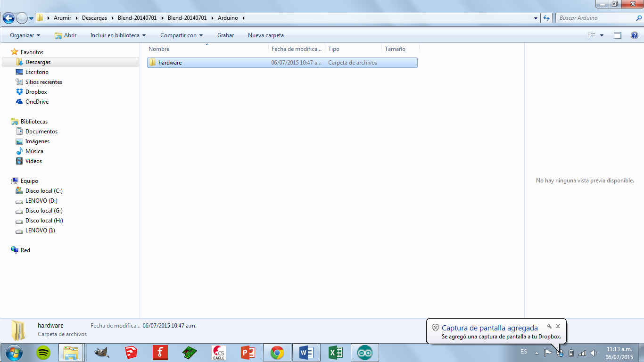The height and width of the screenshot is (362, 644).
Task: Select Bibliotecas in the navigation pane
Action: [x=34, y=122]
